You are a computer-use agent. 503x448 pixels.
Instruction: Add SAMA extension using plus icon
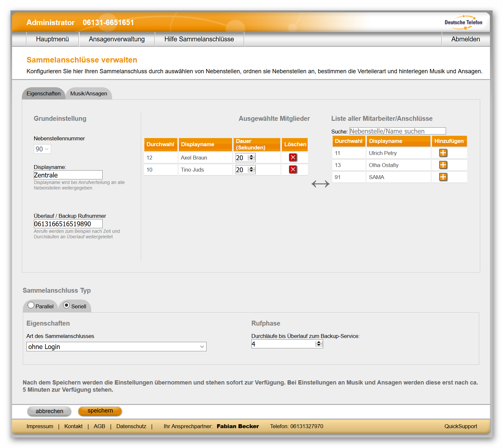click(x=443, y=177)
